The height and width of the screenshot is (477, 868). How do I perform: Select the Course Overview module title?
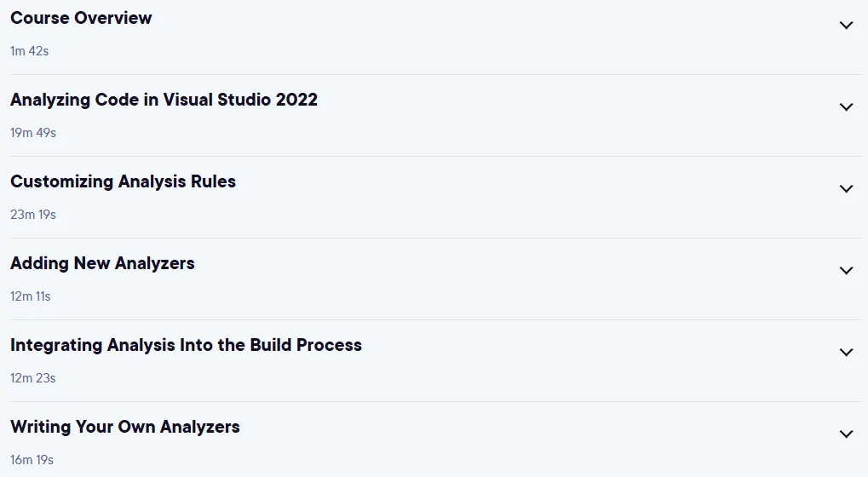click(81, 18)
